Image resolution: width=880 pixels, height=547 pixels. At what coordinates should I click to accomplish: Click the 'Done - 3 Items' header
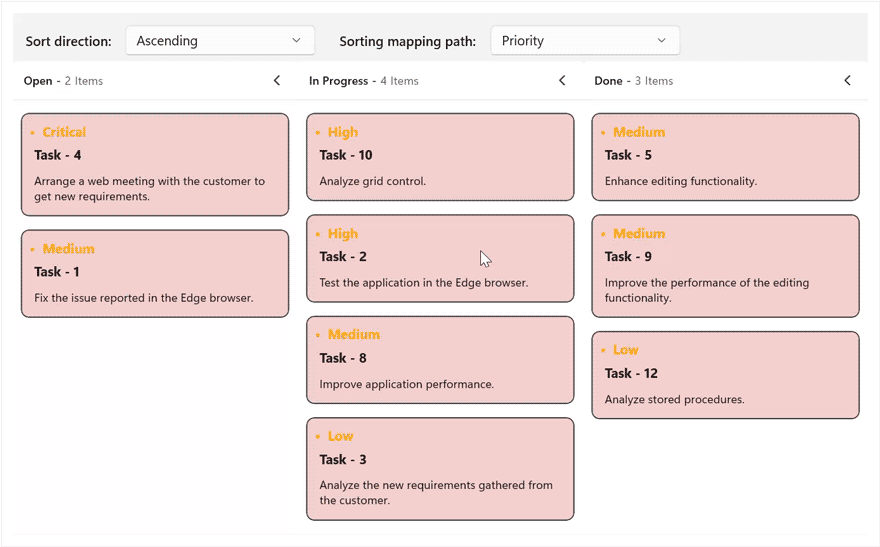[x=634, y=81]
